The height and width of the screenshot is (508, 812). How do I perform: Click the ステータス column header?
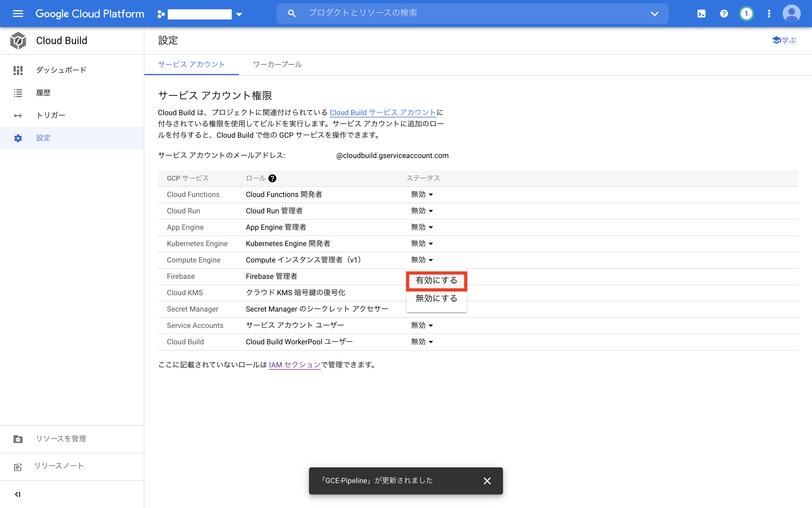(x=423, y=178)
